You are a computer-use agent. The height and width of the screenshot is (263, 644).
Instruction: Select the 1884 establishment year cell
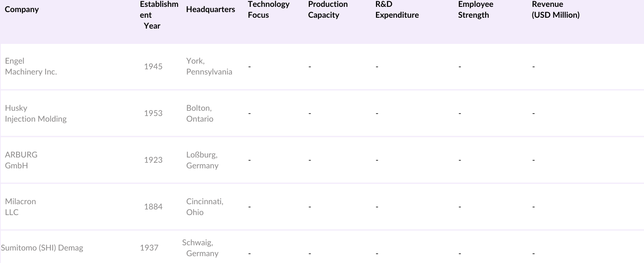click(x=153, y=207)
